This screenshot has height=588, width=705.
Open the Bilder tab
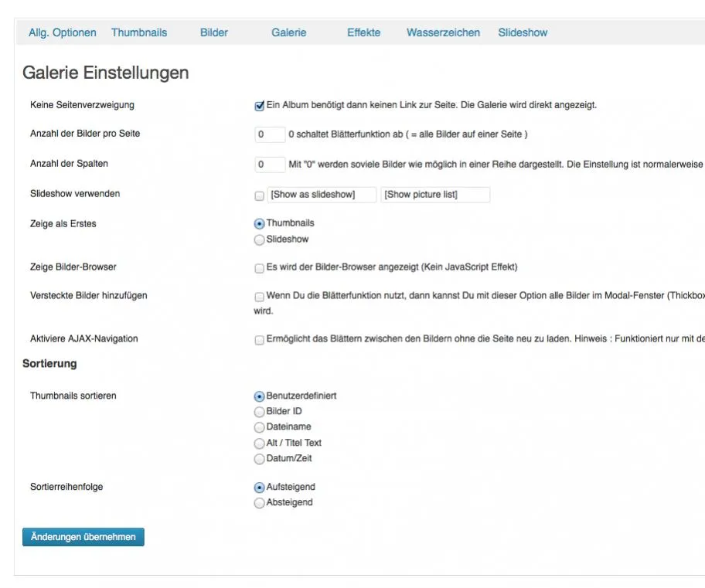coord(213,32)
